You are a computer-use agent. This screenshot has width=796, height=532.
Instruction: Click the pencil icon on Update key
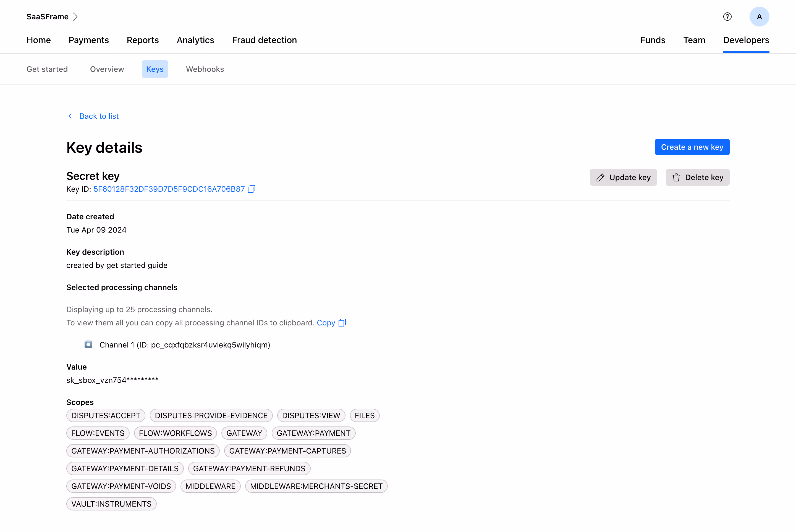coord(600,177)
